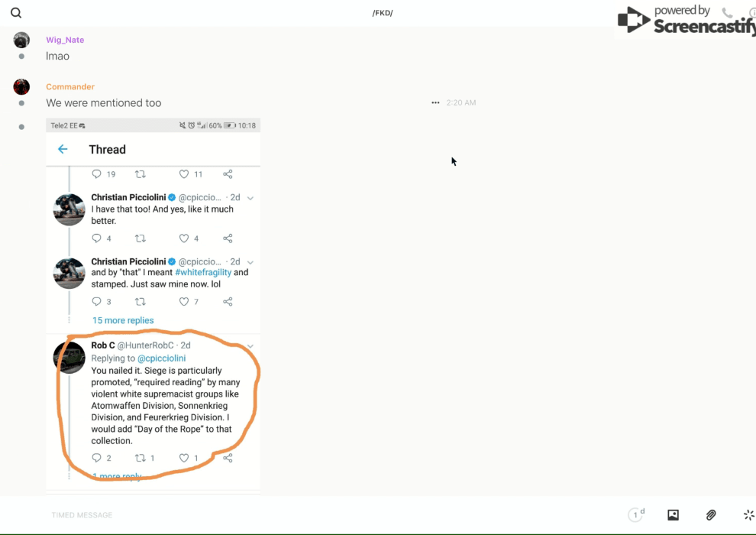Send a ping with the burst icon
This screenshot has height=535, width=756.
pyautogui.click(x=748, y=515)
